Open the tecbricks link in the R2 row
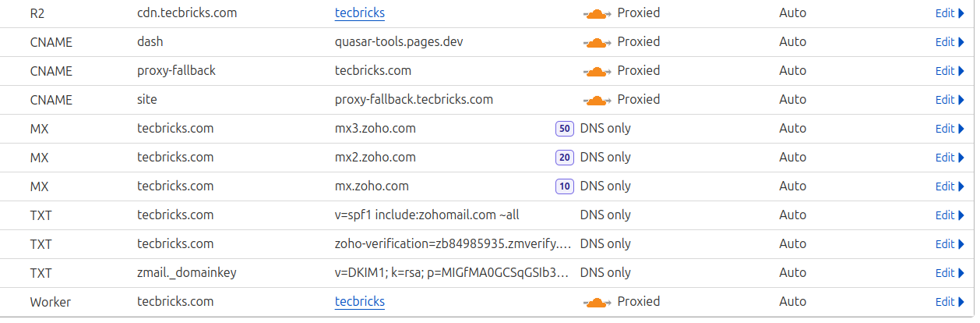 359,13
